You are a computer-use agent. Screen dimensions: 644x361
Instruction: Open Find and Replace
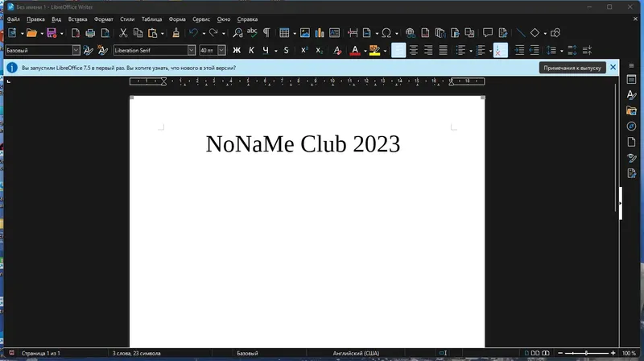pos(237,33)
